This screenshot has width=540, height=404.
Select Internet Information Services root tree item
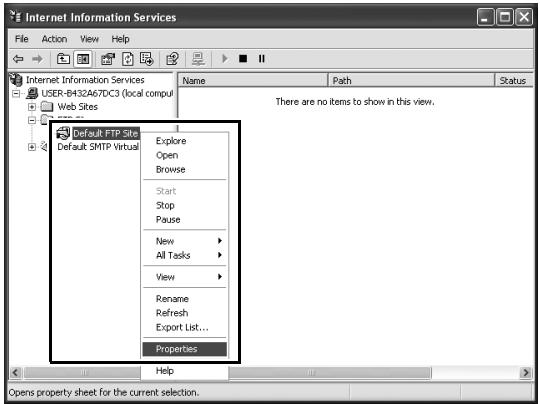(85, 80)
